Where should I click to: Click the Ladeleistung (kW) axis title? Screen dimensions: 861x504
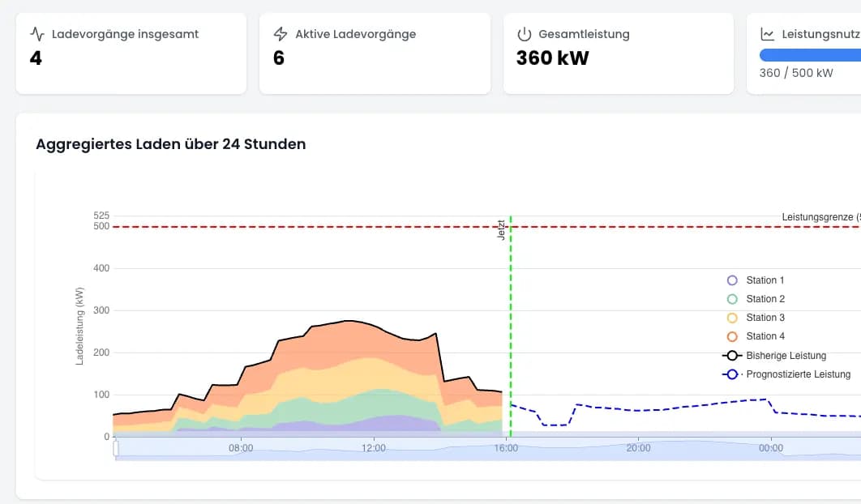79,326
